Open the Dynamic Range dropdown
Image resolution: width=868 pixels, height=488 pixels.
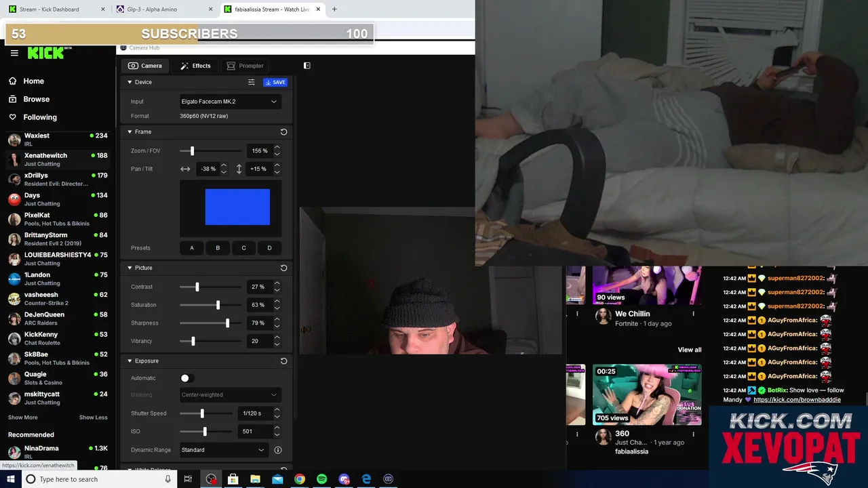coord(223,450)
